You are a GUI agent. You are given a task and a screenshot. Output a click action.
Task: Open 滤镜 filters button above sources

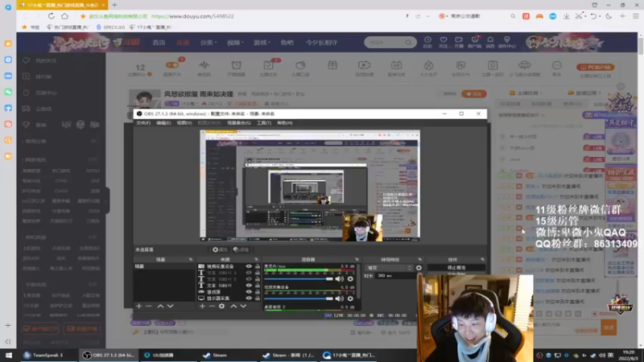[241, 249]
